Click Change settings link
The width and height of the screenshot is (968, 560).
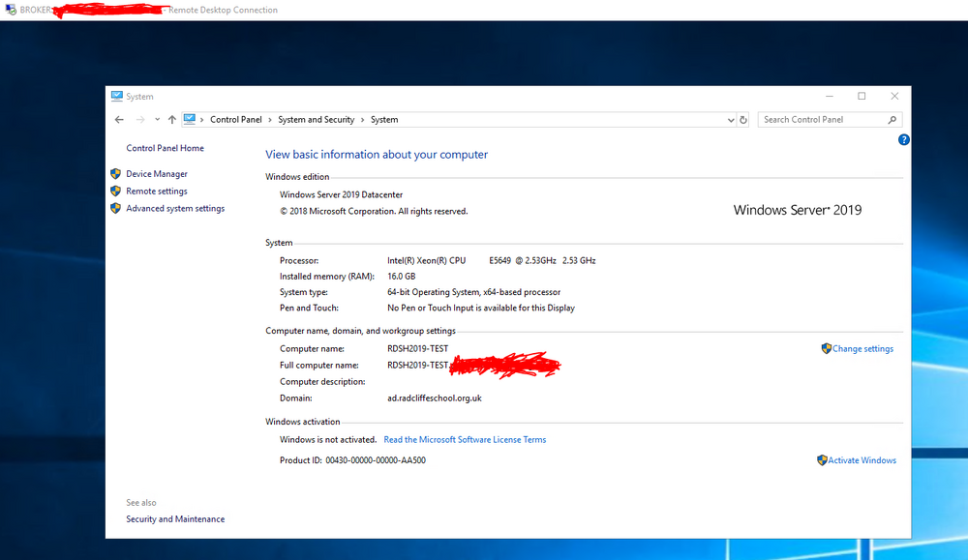[862, 348]
